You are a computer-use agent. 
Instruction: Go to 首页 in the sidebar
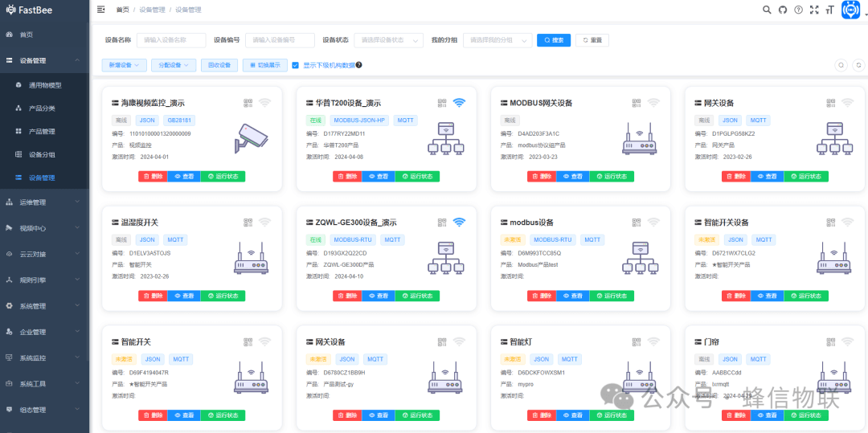pyautogui.click(x=44, y=35)
